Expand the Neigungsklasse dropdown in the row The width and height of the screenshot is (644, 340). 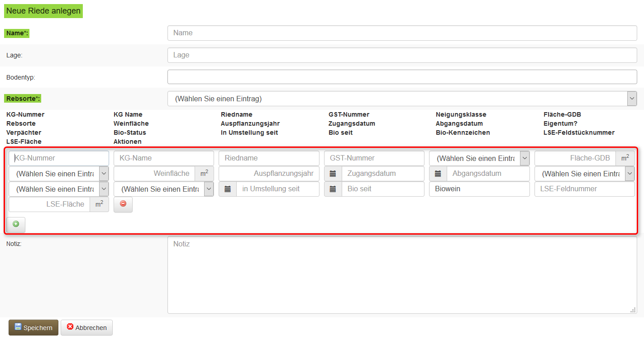tap(479, 158)
